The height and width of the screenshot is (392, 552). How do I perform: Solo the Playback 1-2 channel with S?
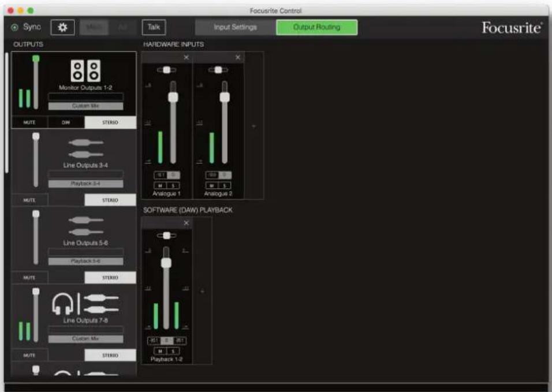(173, 351)
